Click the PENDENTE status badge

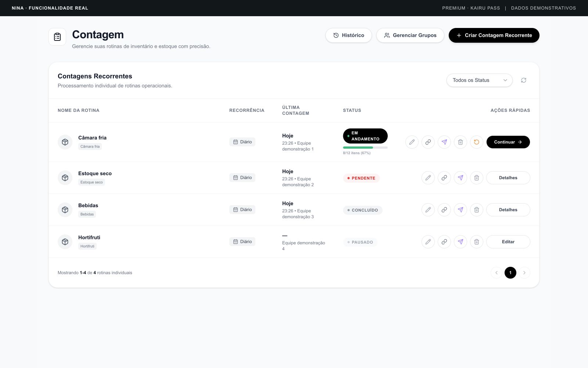361,178
